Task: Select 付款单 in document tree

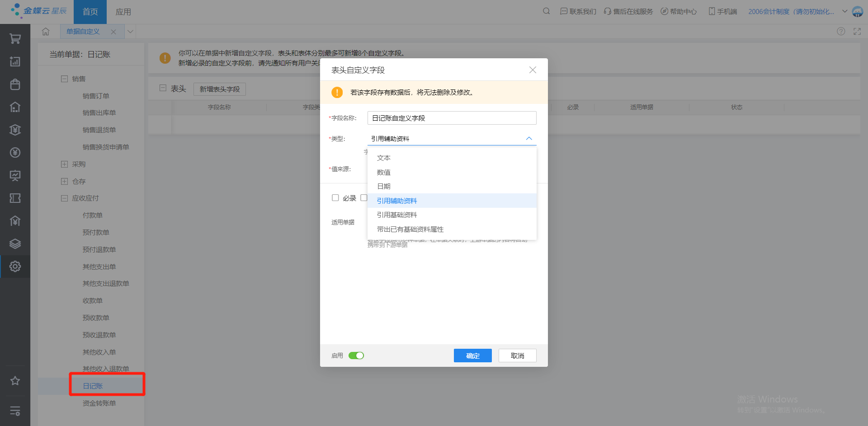Action: pyautogui.click(x=93, y=215)
